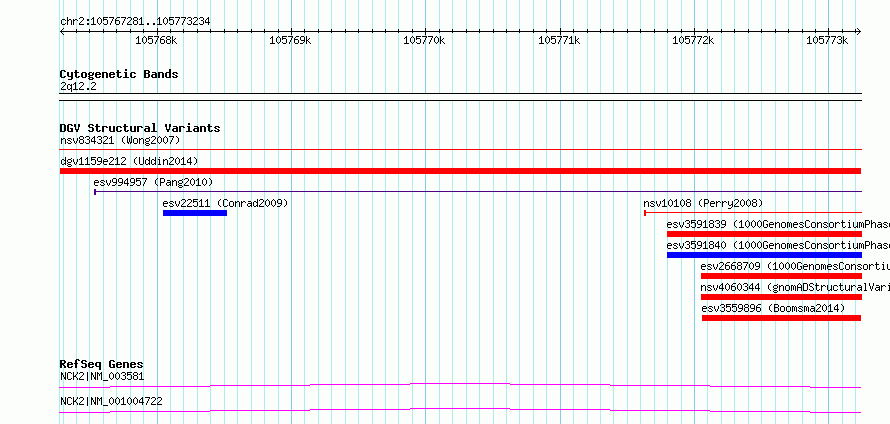Select variant esv3591839 label
The image size is (890, 424).
(778, 224)
